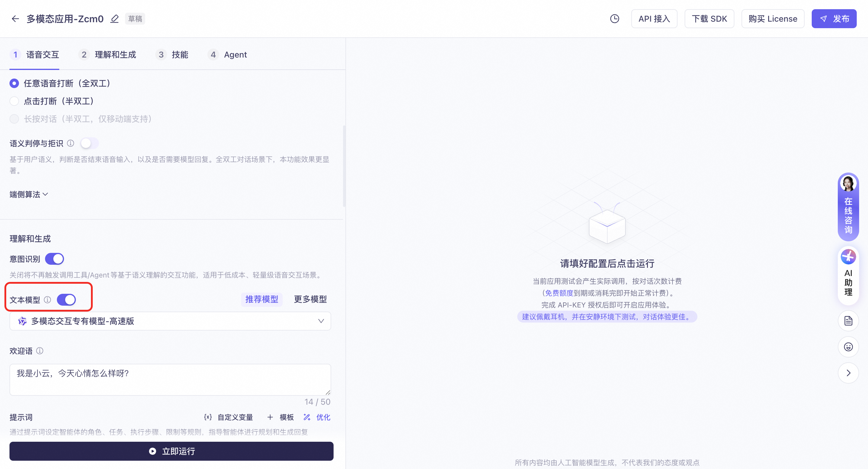Click the smiley feedback icon
The height and width of the screenshot is (469, 868).
pos(848,347)
